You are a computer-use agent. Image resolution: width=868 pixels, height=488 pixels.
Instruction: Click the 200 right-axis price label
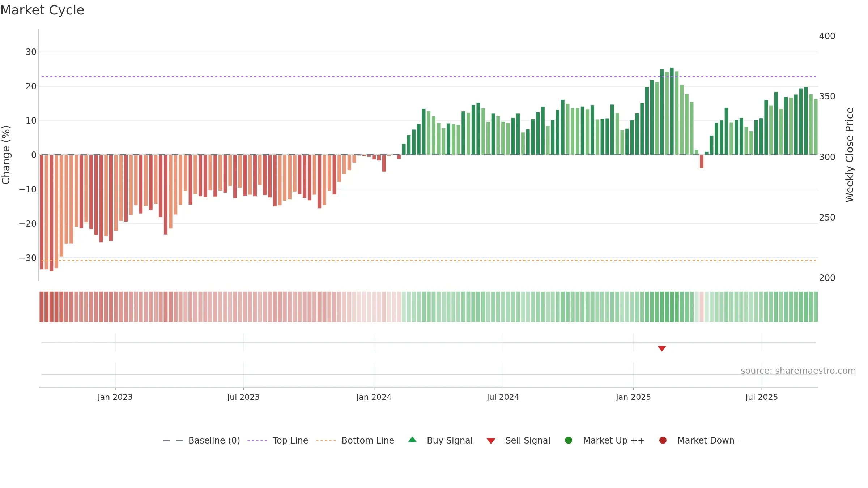point(827,278)
